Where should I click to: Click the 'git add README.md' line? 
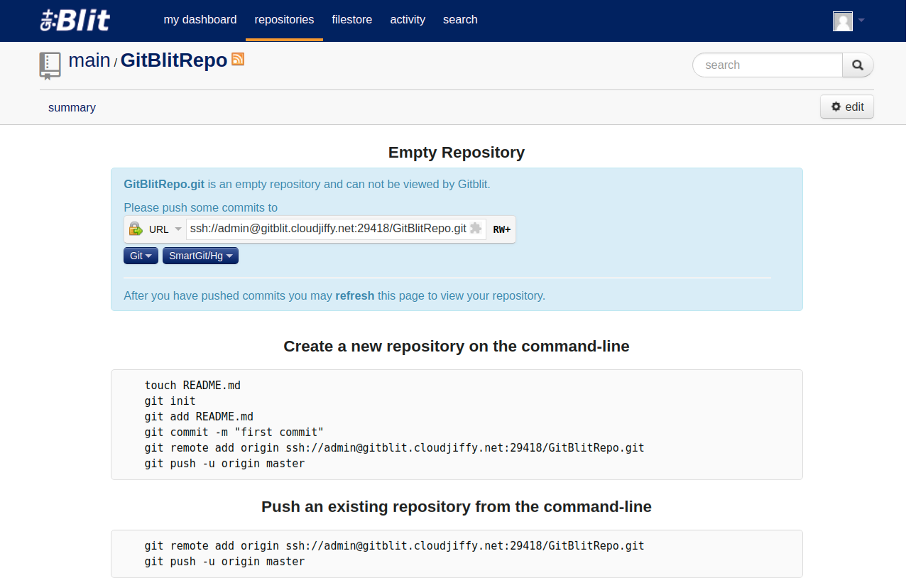tap(199, 417)
